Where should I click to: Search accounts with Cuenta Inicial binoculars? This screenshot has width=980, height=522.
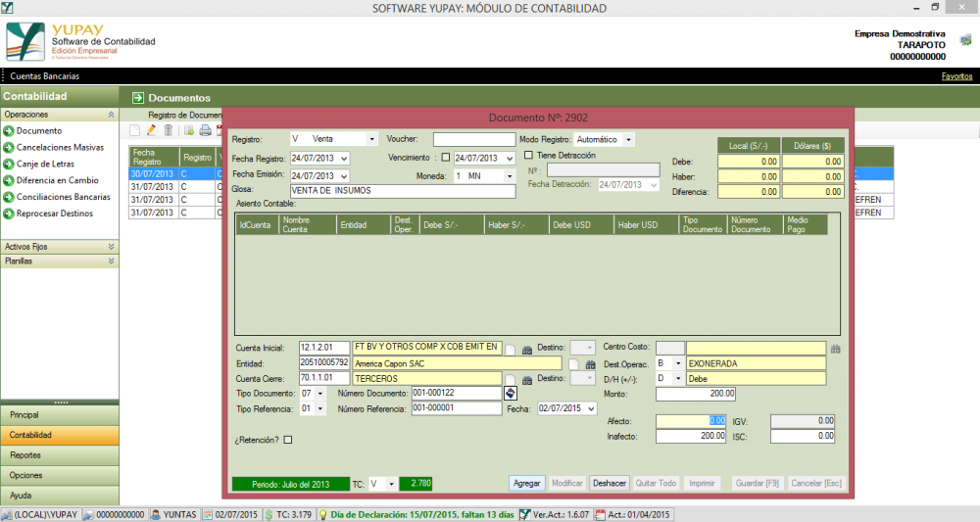click(527, 350)
